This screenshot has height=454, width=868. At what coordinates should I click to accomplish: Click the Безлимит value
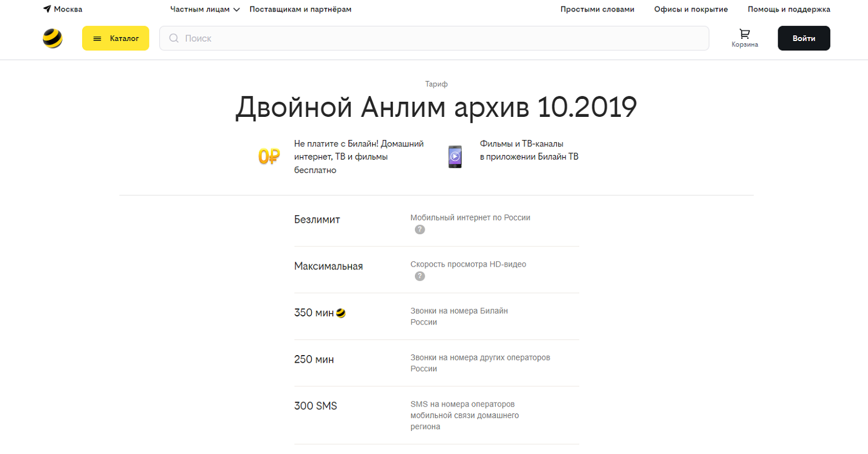tap(317, 220)
